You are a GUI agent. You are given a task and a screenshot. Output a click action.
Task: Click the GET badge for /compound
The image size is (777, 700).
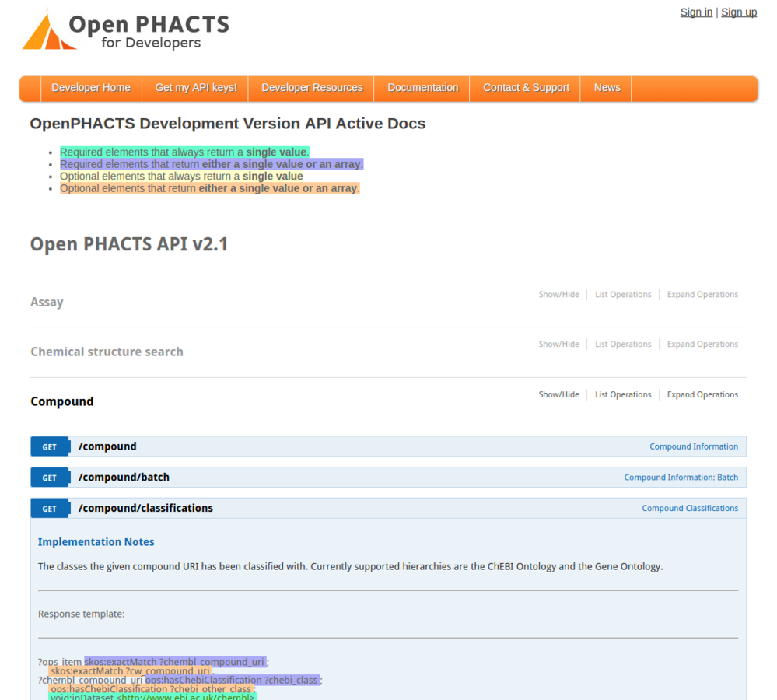(50, 447)
